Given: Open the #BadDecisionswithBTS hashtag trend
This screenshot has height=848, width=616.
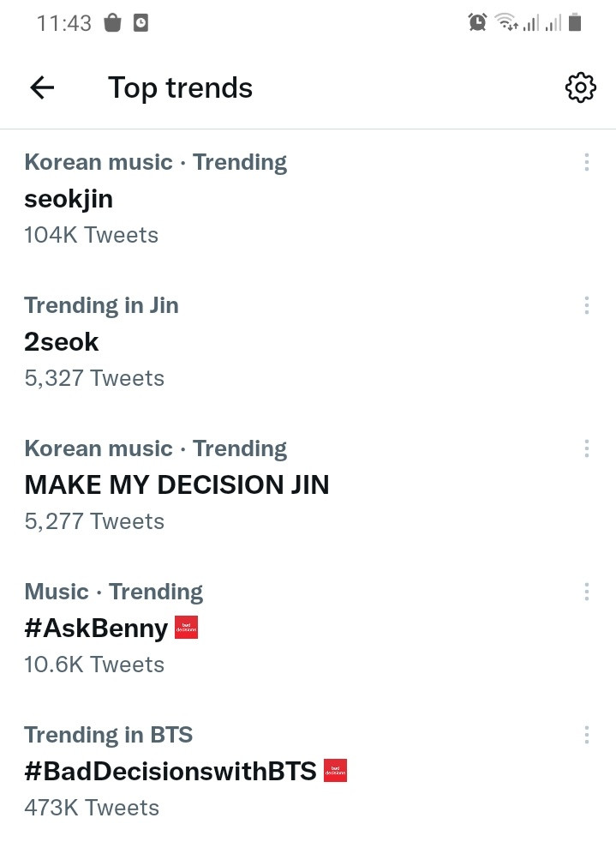Looking at the screenshot, I should tap(308, 772).
